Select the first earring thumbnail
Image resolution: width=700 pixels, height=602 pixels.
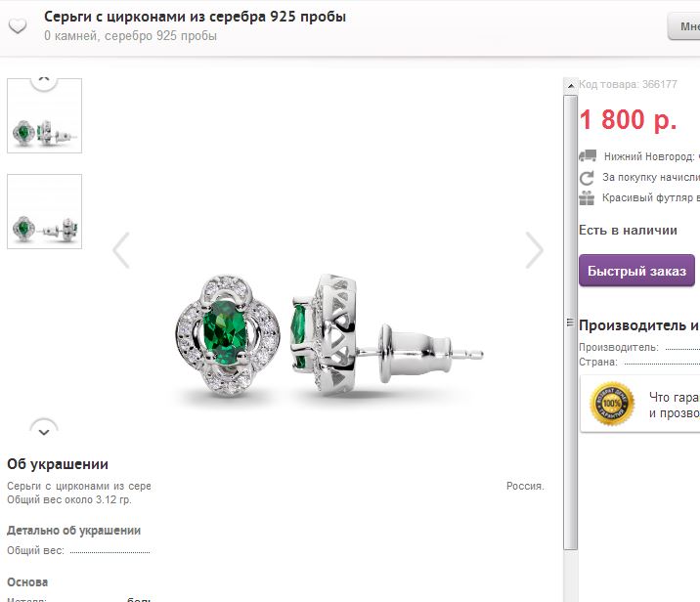44,116
